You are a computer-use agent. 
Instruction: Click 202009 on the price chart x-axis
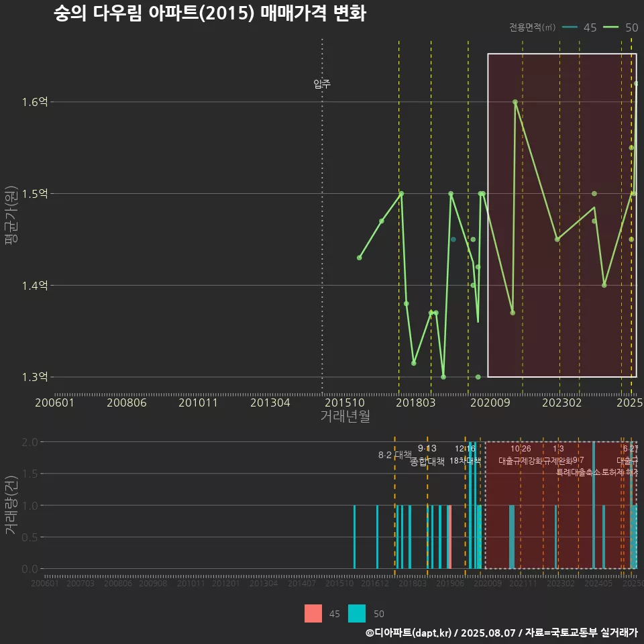coord(490,402)
